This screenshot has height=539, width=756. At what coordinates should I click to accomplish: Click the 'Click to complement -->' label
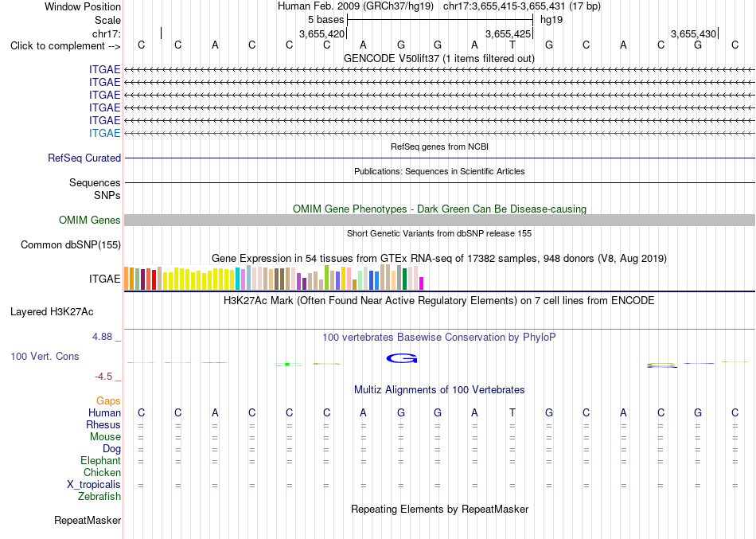tap(65, 46)
